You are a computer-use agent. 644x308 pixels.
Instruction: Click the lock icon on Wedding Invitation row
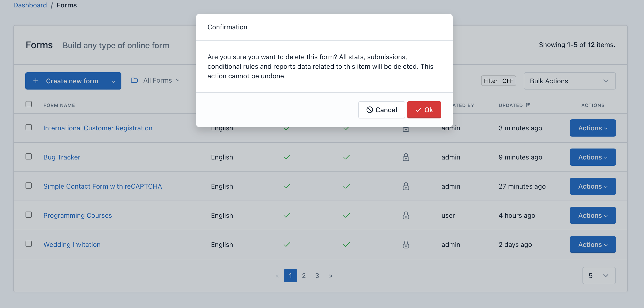[406, 245]
